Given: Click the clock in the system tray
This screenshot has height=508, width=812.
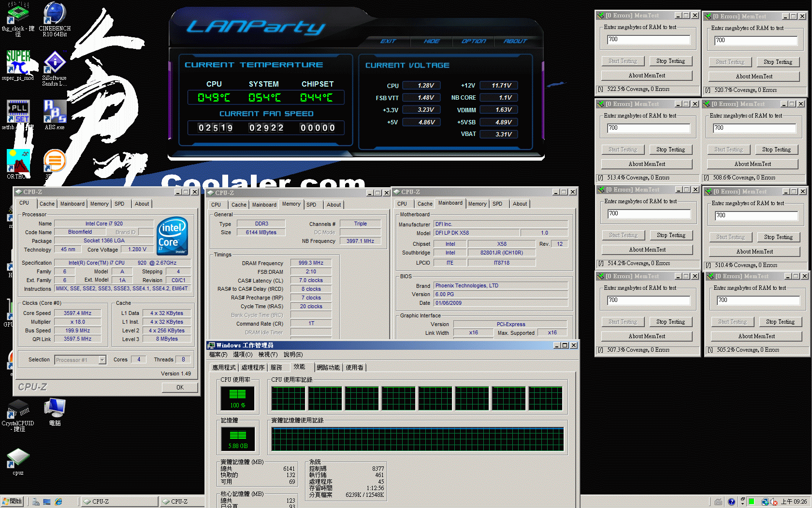Looking at the screenshot, I should (794, 502).
